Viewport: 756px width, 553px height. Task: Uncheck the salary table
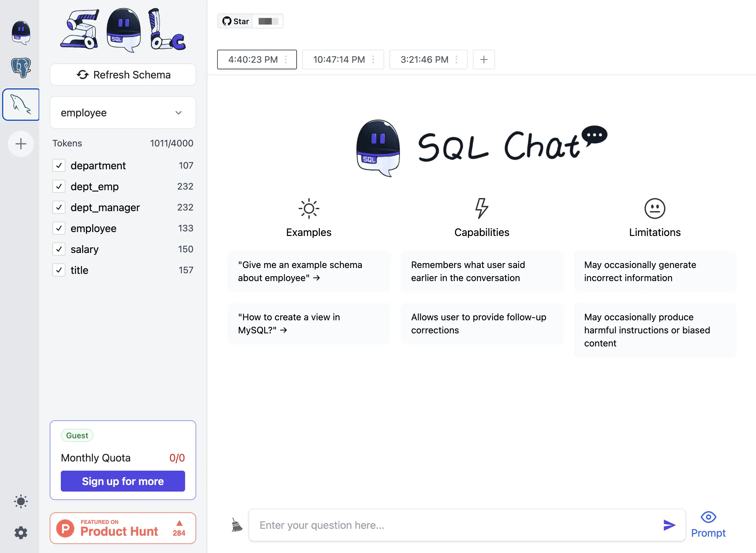(59, 249)
